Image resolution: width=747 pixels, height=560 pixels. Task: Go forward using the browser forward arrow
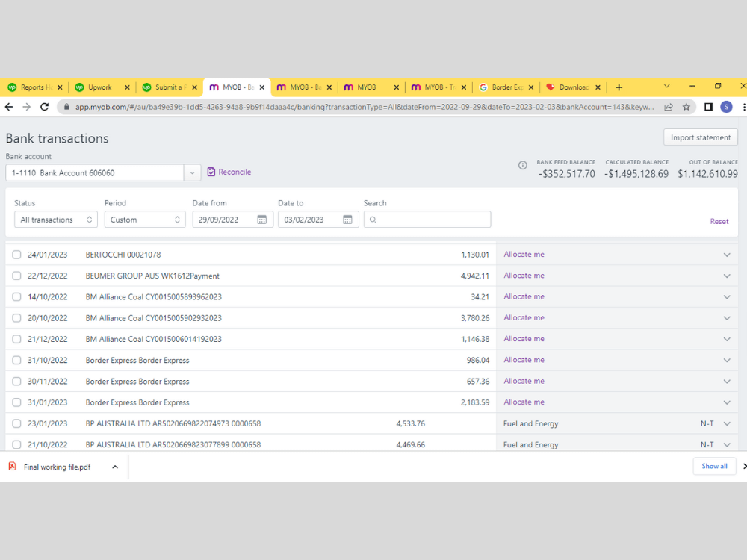27,107
